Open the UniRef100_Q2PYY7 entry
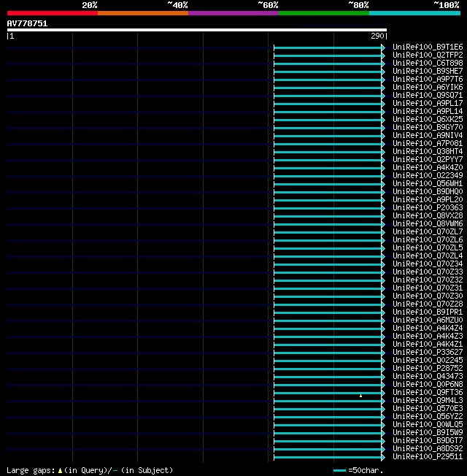The height and width of the screenshot is (476, 467). (428, 159)
